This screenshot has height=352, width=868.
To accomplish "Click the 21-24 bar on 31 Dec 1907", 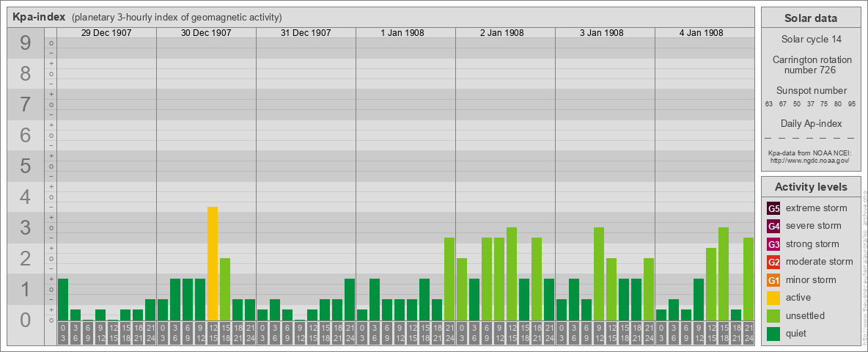I will point(349,299).
